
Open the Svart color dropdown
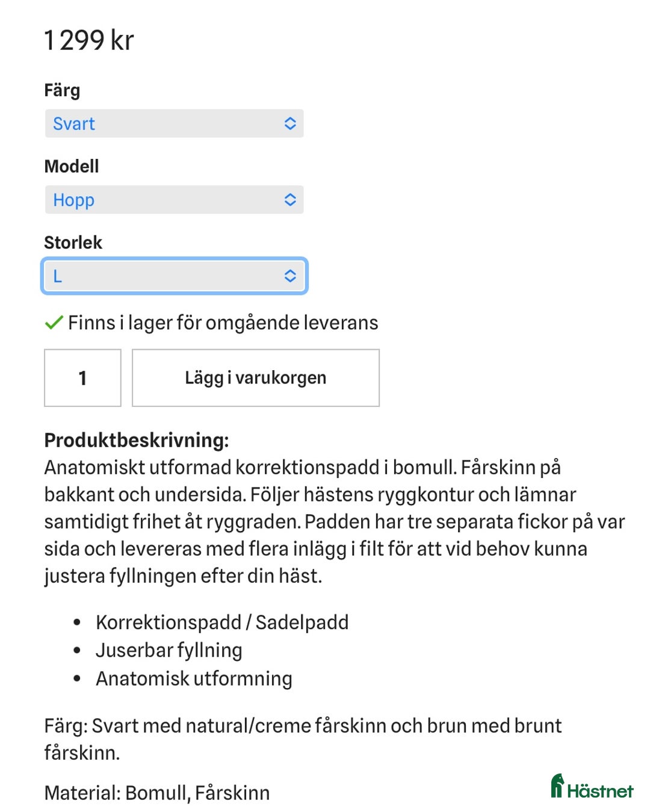coord(174,124)
